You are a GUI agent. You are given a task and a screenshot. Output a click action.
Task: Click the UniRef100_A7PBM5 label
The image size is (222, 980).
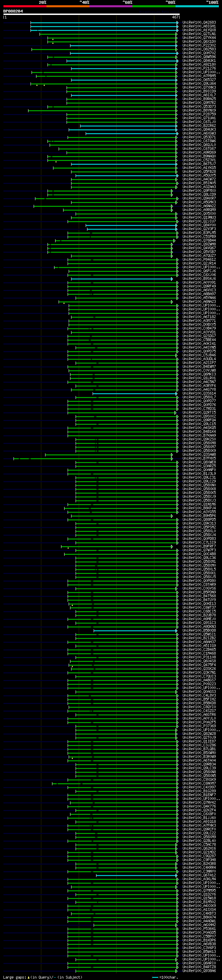[x=199, y=76]
